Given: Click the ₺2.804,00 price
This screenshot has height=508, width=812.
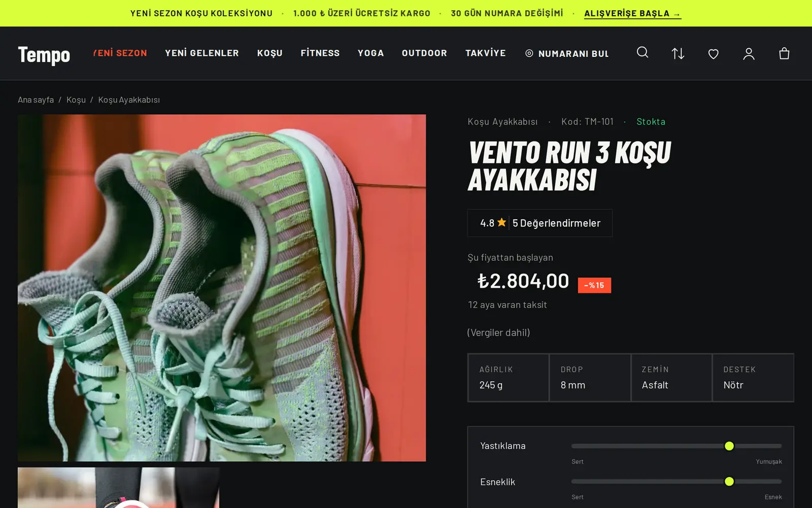Looking at the screenshot, I should pyautogui.click(x=523, y=281).
